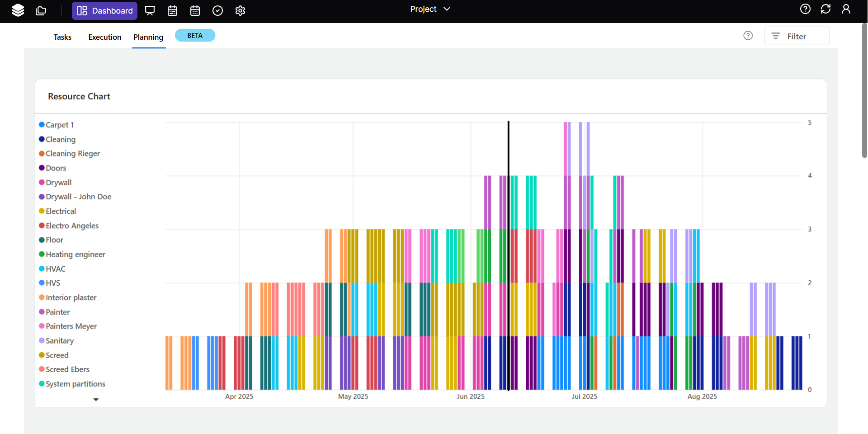Click the stacked layers logo icon
The width and height of the screenshot is (868, 434).
tap(18, 10)
